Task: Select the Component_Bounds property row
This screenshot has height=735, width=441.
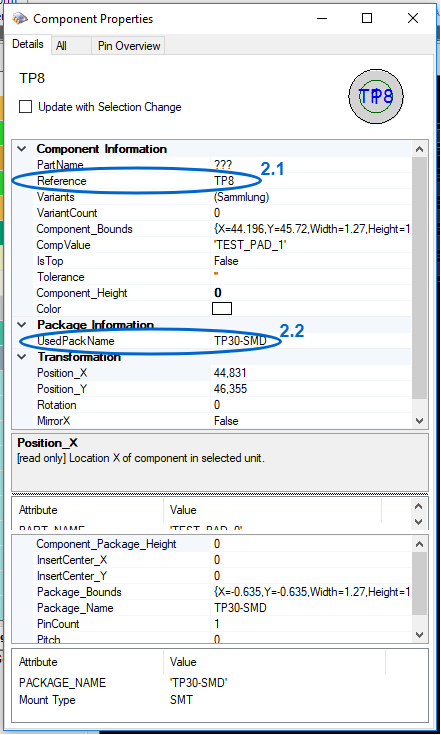Action: pyautogui.click(x=224, y=229)
